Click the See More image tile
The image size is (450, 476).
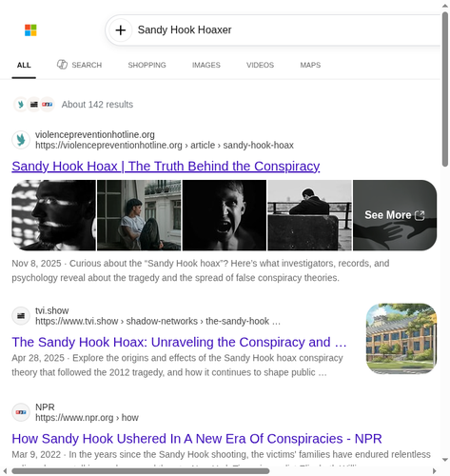coord(395,215)
